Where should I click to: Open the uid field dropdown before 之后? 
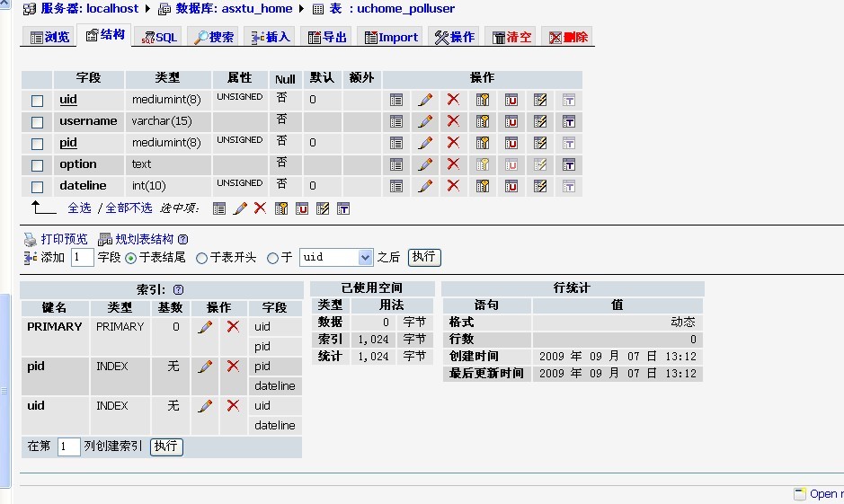pos(336,257)
